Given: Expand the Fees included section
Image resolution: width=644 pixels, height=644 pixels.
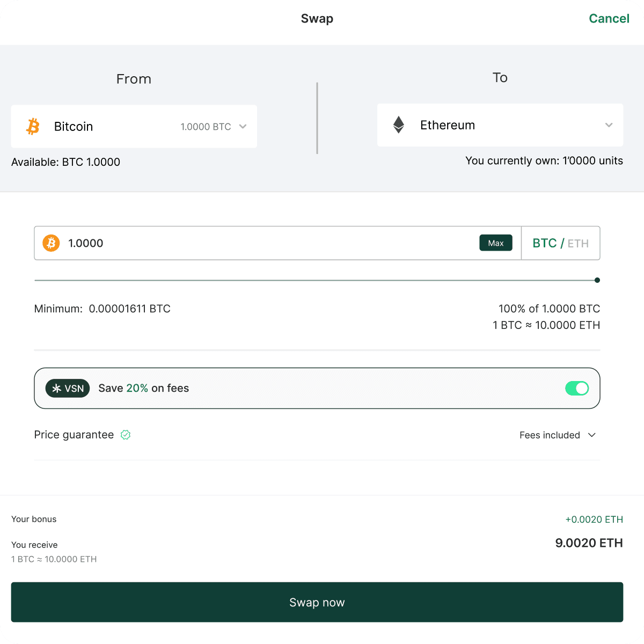Looking at the screenshot, I should [x=558, y=435].
